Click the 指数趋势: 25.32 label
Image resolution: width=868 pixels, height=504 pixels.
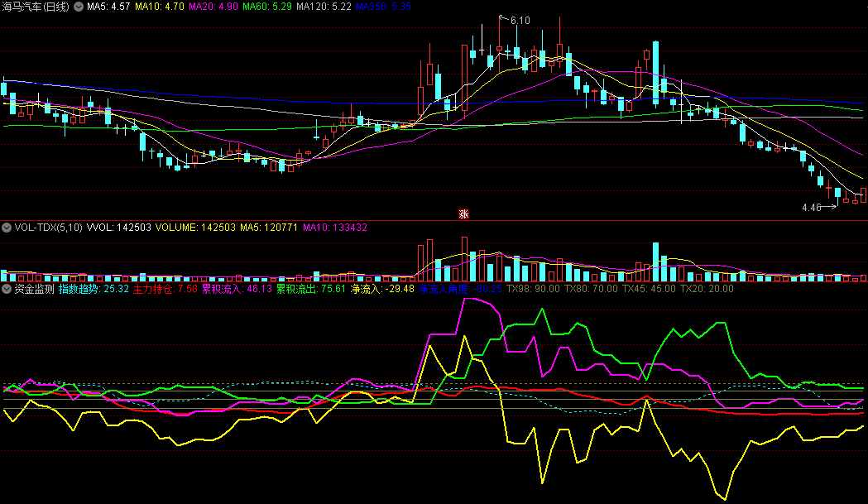click(x=94, y=289)
